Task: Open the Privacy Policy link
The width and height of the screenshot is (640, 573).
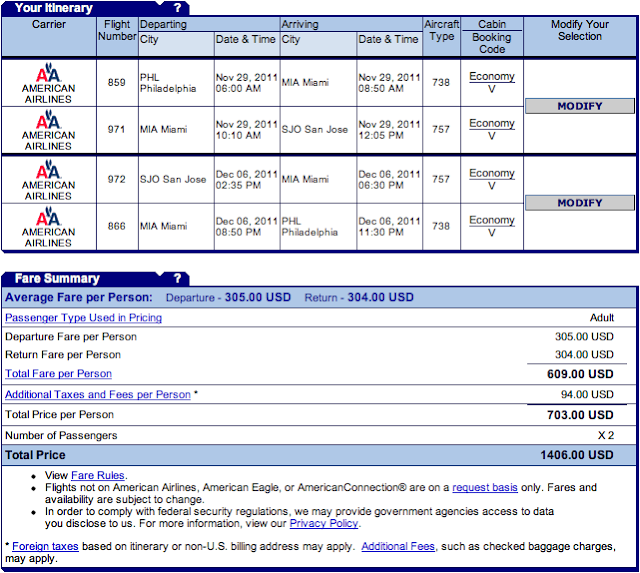Action: pyautogui.click(x=324, y=523)
